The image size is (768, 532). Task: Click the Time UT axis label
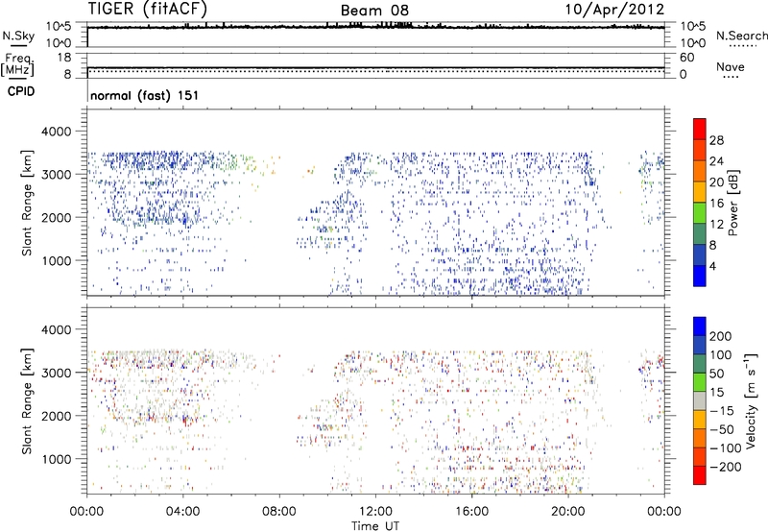coord(375,526)
